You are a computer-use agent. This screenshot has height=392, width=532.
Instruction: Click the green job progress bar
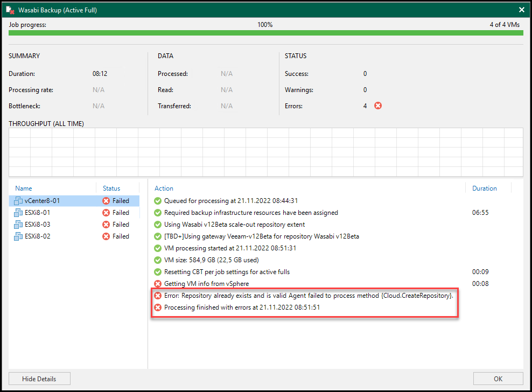click(265, 33)
